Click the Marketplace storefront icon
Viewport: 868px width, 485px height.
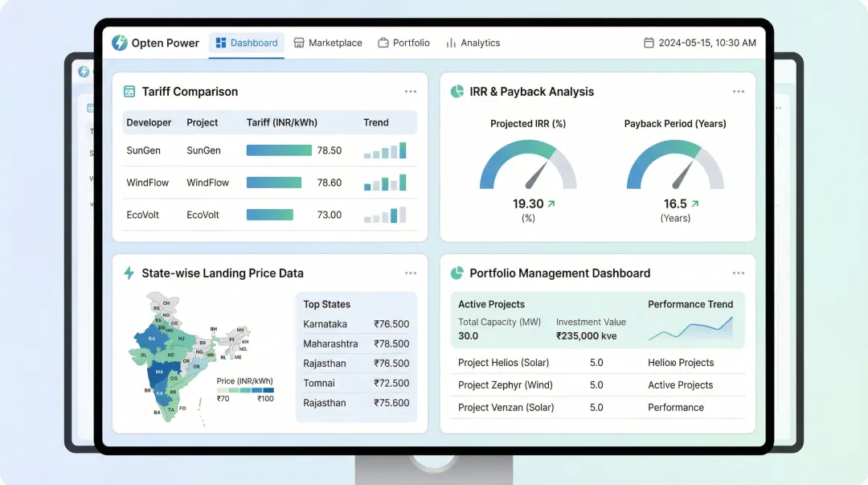coord(299,43)
